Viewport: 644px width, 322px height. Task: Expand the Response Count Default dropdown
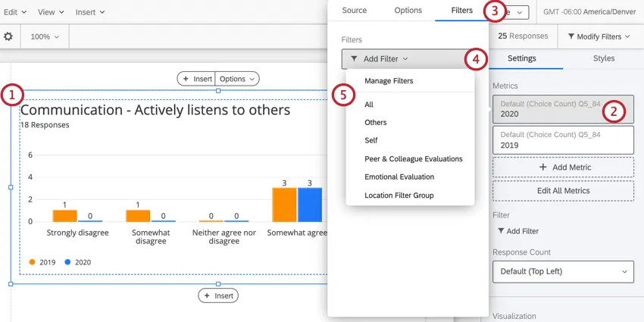point(563,271)
